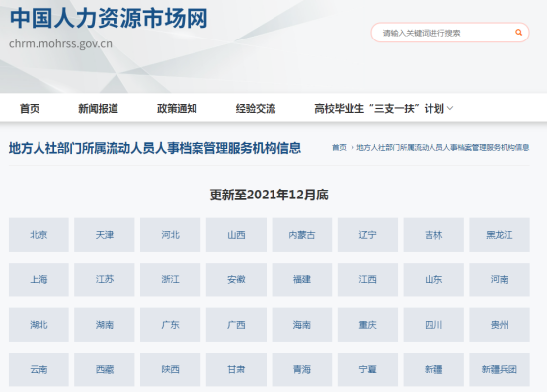Open the 首页 navigation menu item
The image size is (547, 392).
pyautogui.click(x=30, y=108)
